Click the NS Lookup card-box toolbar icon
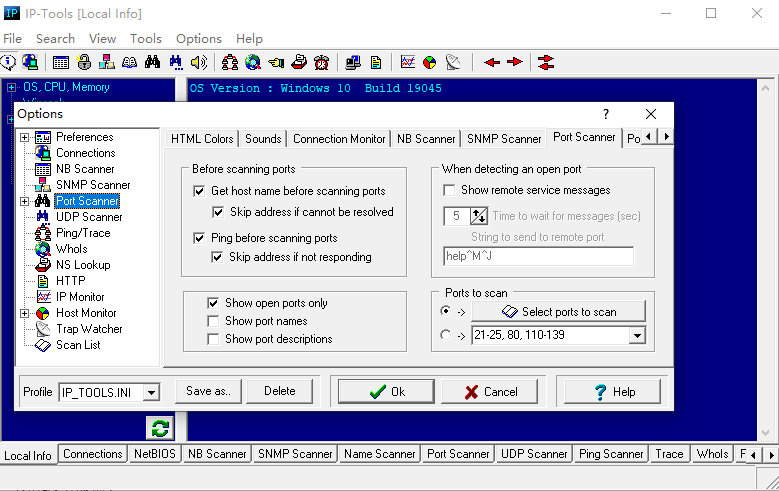The height and width of the screenshot is (491, 779). tap(299, 62)
